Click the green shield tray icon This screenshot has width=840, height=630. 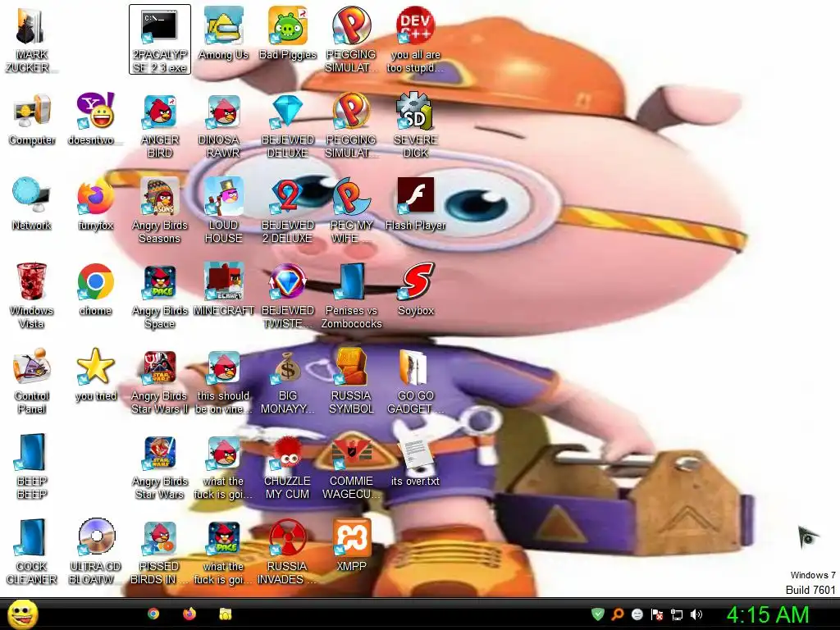coord(598,614)
